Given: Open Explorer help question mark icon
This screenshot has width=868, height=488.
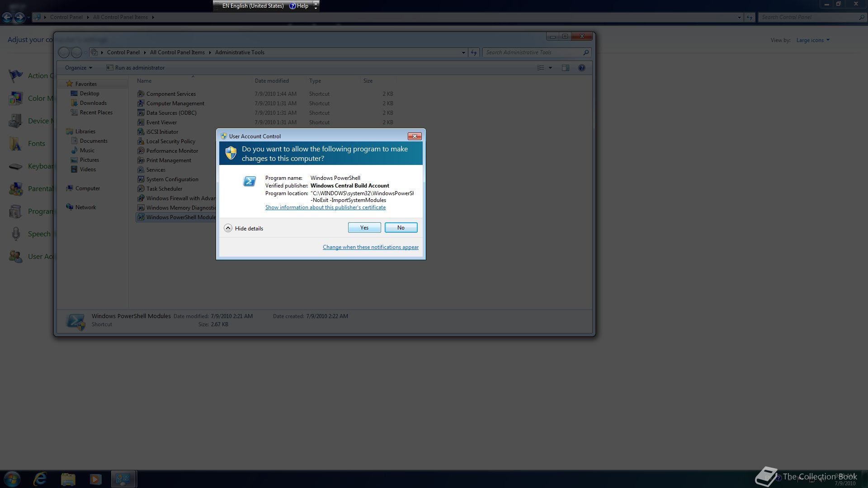Looking at the screenshot, I should [582, 68].
